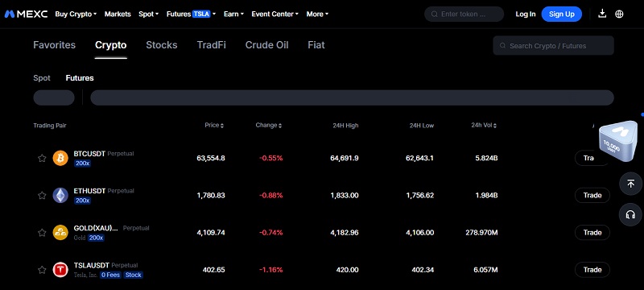The width and height of the screenshot is (644, 290).
Task: Switch to the TradFi tab
Action: pos(211,45)
